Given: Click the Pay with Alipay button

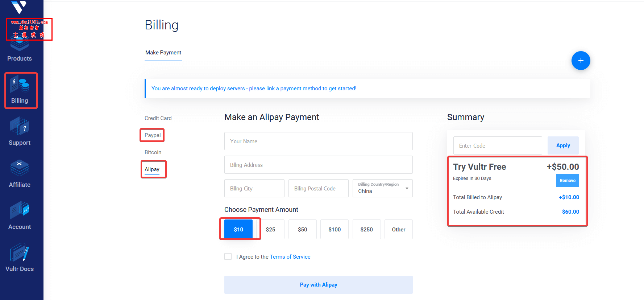Looking at the screenshot, I should [x=318, y=285].
